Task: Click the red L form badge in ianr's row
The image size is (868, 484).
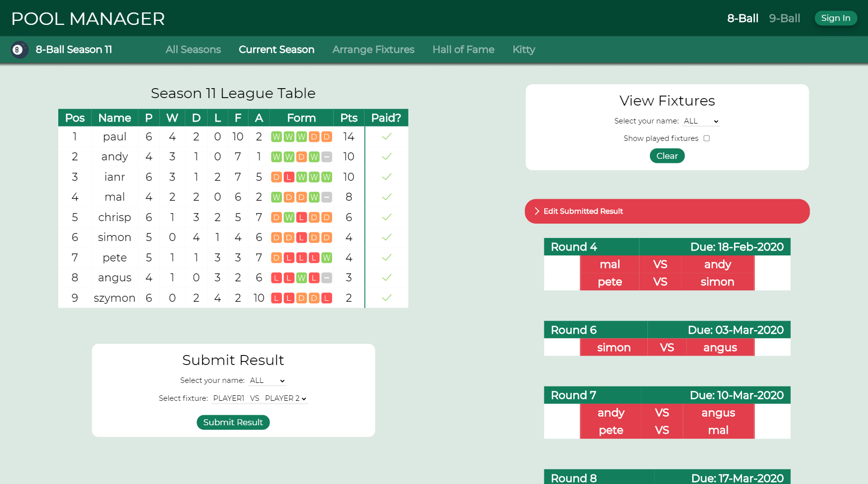Action: (289, 177)
